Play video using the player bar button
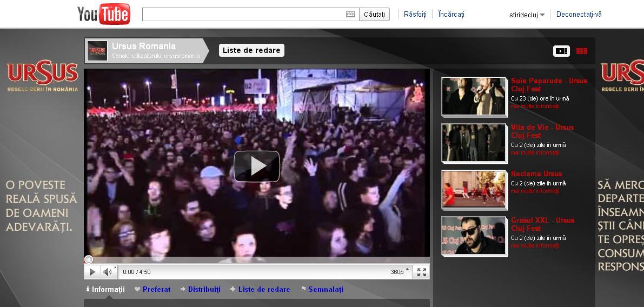The image size is (644, 307). coord(92,272)
